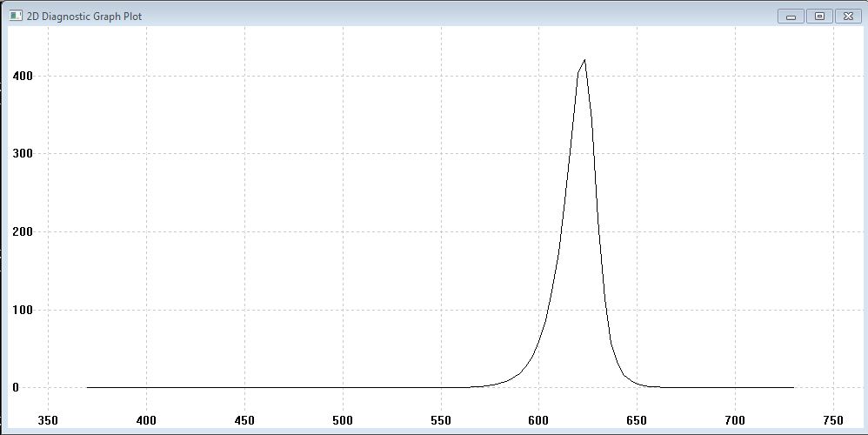
Task: Click the x-axis label 600
Action: [538, 420]
